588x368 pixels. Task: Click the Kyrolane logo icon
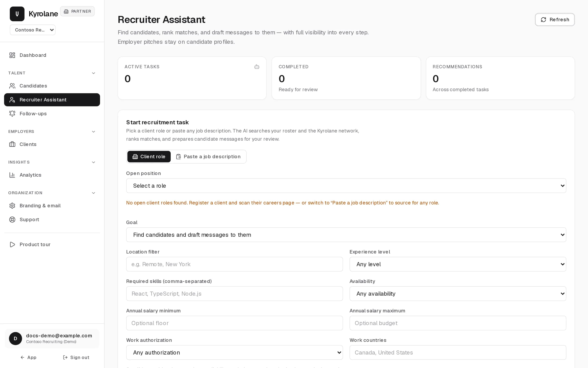17,14
